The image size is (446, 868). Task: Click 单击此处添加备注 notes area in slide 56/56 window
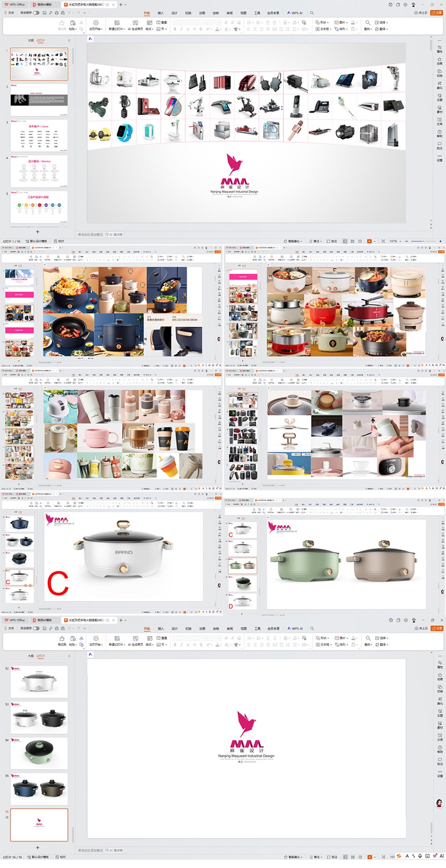90,850
